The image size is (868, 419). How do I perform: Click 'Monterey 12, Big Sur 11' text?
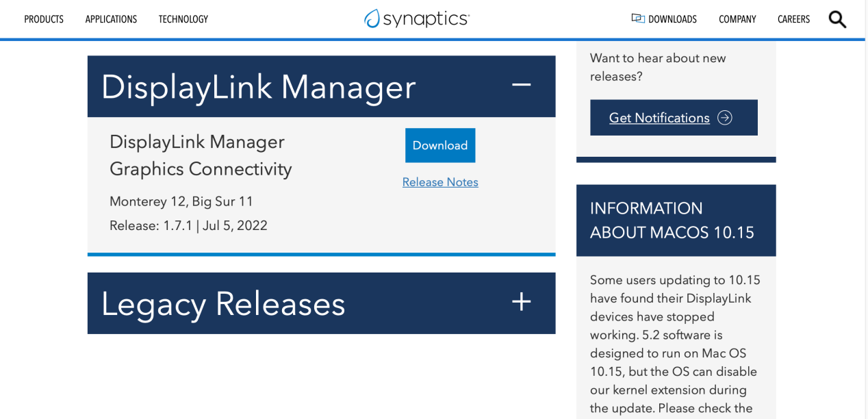tap(181, 201)
